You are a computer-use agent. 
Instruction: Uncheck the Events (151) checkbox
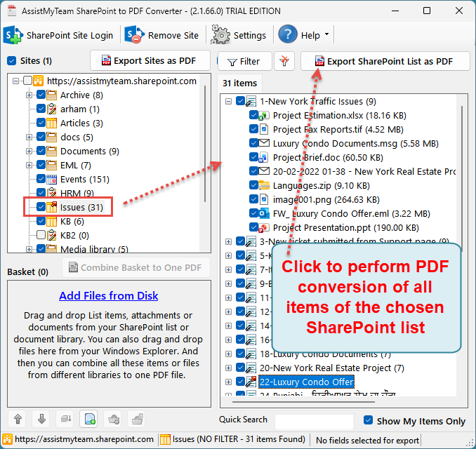click(41, 179)
